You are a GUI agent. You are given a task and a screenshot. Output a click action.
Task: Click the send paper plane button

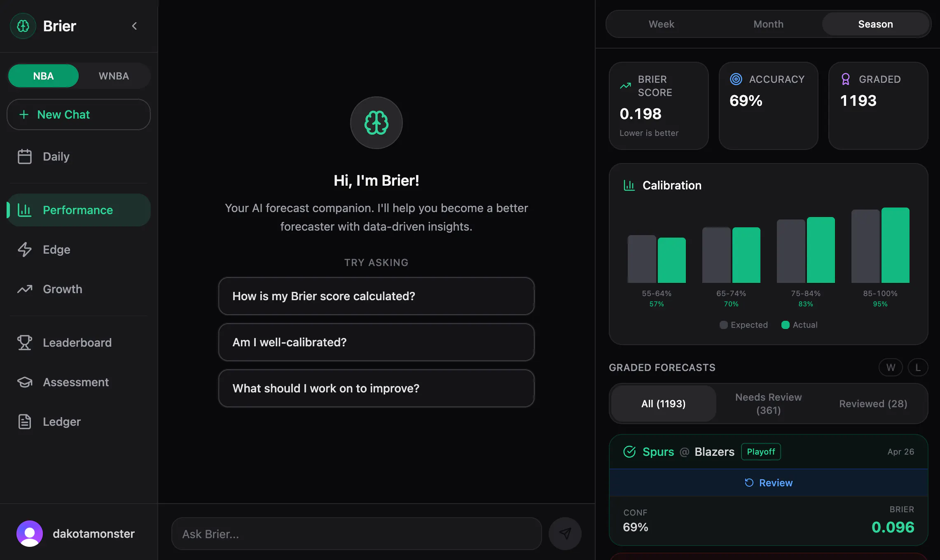[565, 534]
